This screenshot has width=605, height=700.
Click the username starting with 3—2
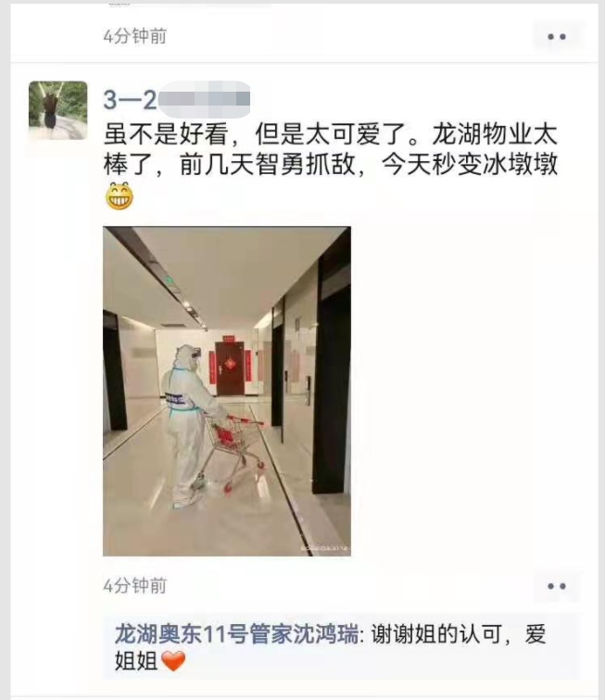(x=176, y=99)
